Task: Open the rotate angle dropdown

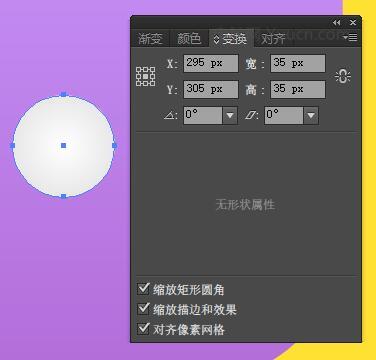Action: coord(230,115)
